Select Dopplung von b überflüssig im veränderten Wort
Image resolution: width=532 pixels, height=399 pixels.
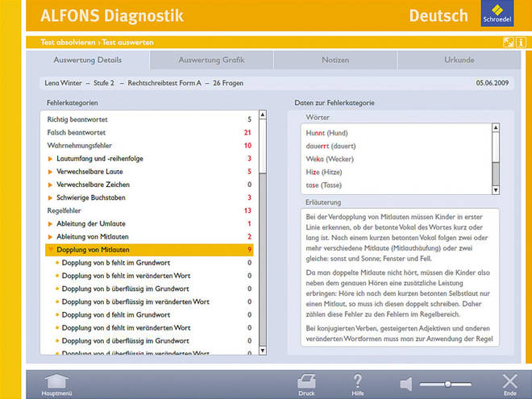(135, 302)
